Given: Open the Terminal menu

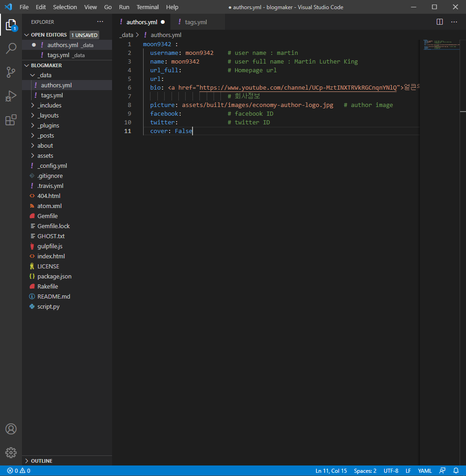Looking at the screenshot, I should tap(148, 7).
